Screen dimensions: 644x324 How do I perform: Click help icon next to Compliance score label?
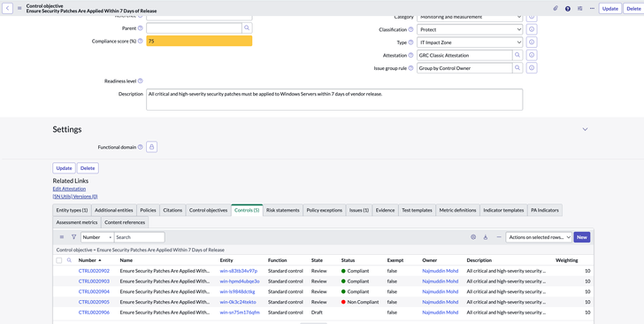click(x=140, y=41)
